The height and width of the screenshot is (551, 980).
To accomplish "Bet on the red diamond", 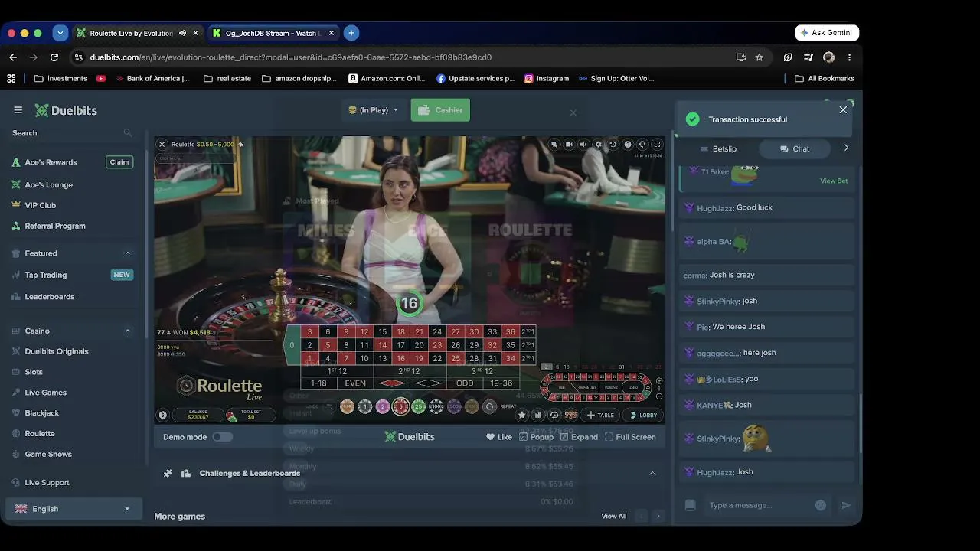I will (x=391, y=383).
